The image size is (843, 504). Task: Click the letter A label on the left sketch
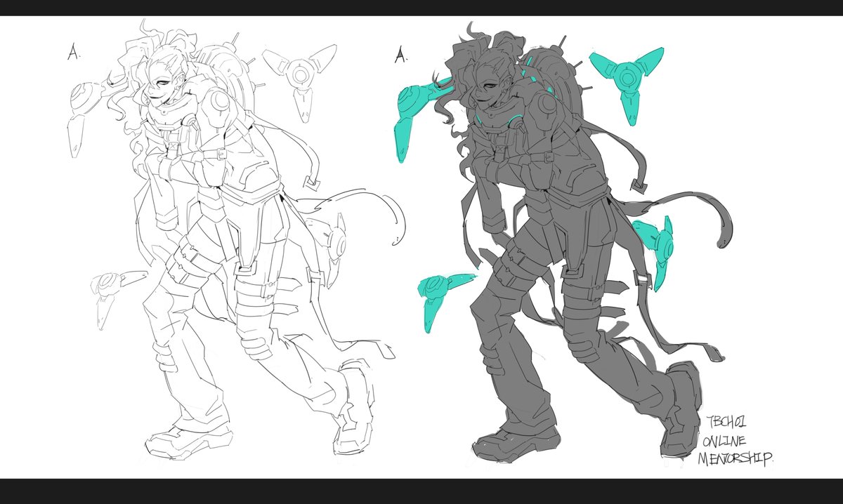(72, 49)
